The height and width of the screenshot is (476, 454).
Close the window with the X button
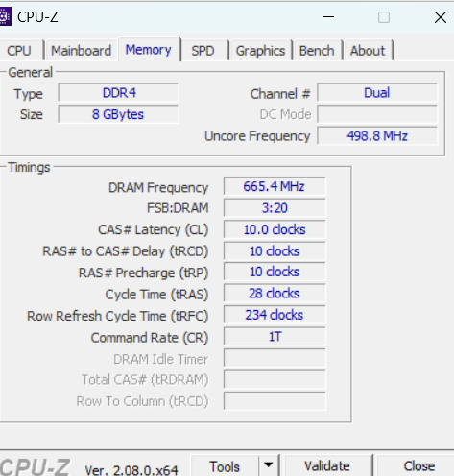[x=441, y=17]
